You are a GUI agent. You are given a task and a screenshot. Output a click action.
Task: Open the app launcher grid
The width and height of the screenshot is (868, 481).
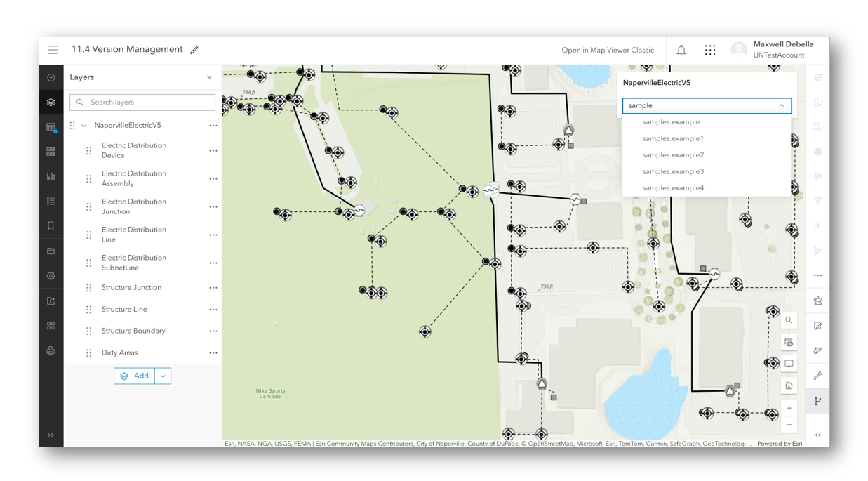(x=710, y=51)
